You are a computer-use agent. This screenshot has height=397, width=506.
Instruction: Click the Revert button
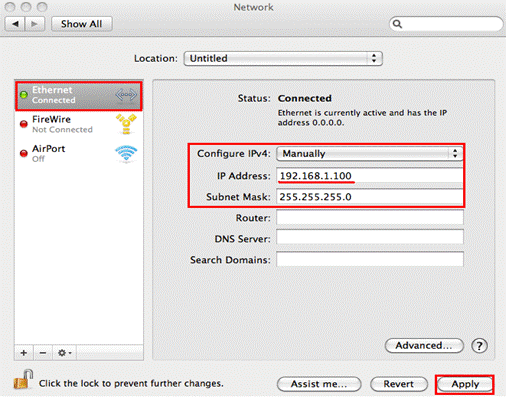coord(399,384)
